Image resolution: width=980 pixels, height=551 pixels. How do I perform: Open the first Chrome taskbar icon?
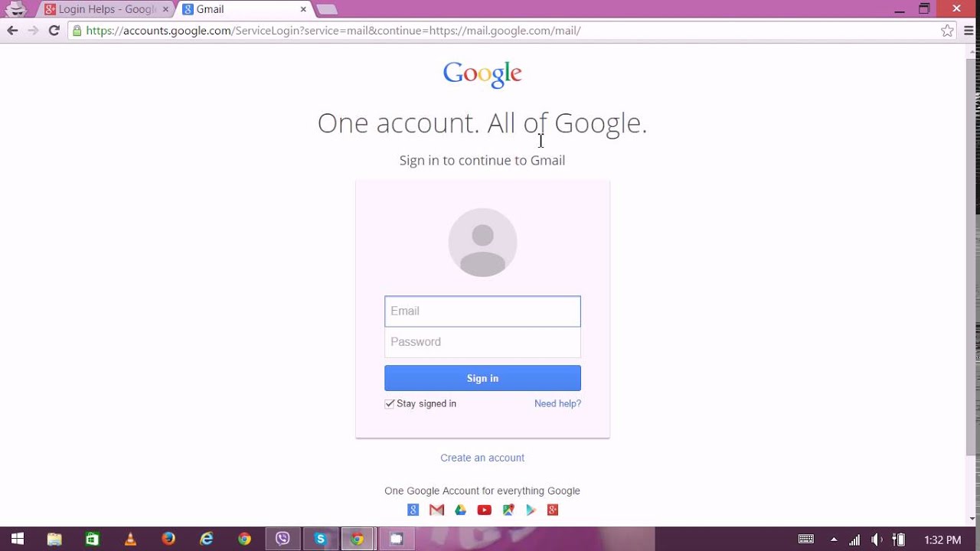click(x=244, y=539)
